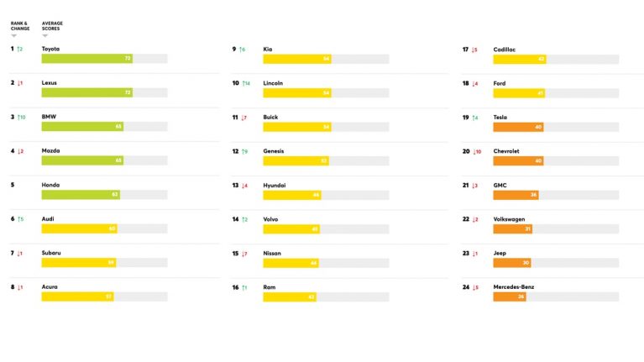Click the orange Volkswagen score bar
Image resolution: width=644 pixels, height=362 pixels.
[x=513, y=228]
